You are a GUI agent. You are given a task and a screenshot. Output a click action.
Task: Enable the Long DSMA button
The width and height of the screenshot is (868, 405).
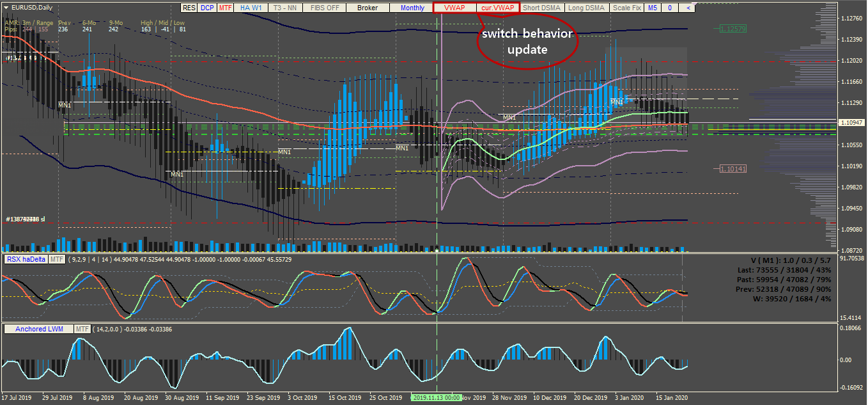(x=586, y=8)
